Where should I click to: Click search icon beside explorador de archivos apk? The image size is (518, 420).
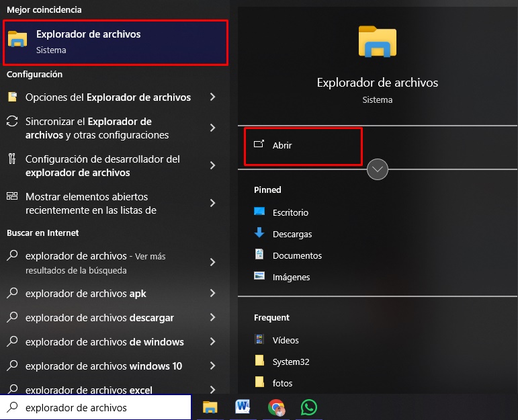click(x=12, y=293)
